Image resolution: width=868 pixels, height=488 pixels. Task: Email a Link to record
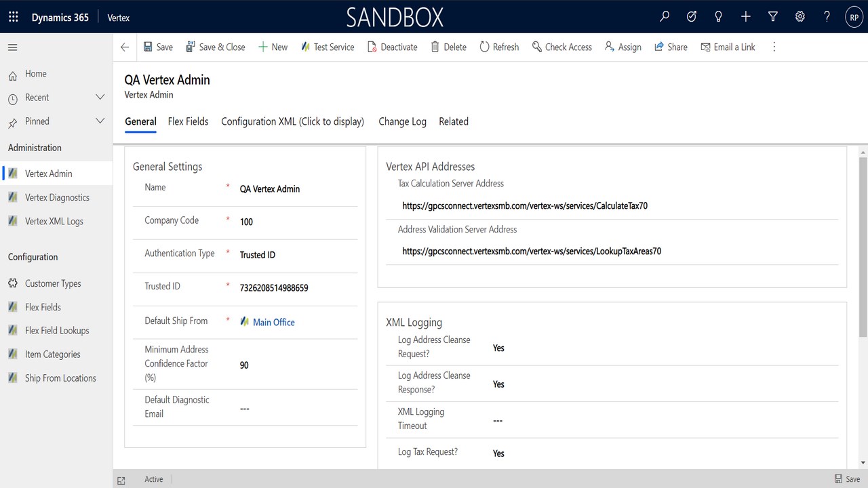coord(728,47)
